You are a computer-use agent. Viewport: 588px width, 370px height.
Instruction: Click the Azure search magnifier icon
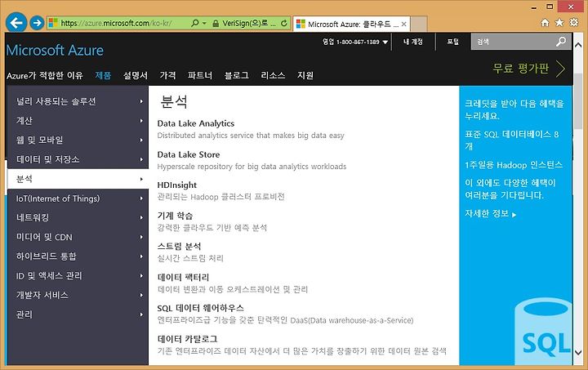pos(560,41)
